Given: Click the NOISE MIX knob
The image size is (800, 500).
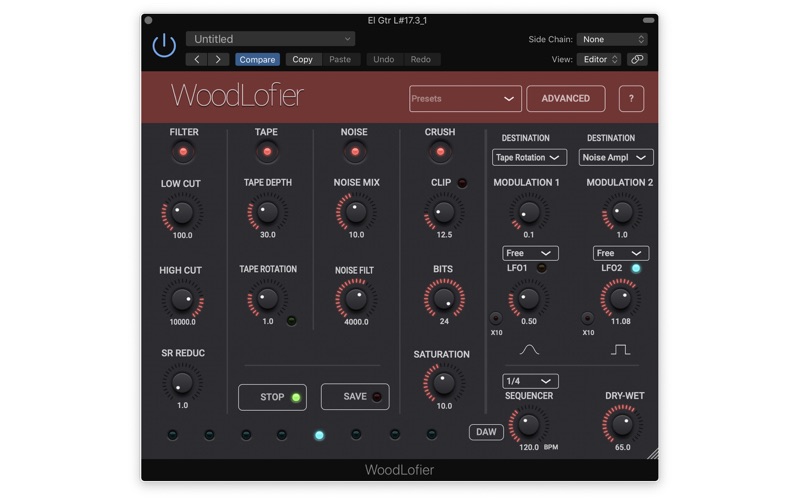Looking at the screenshot, I should [x=356, y=212].
